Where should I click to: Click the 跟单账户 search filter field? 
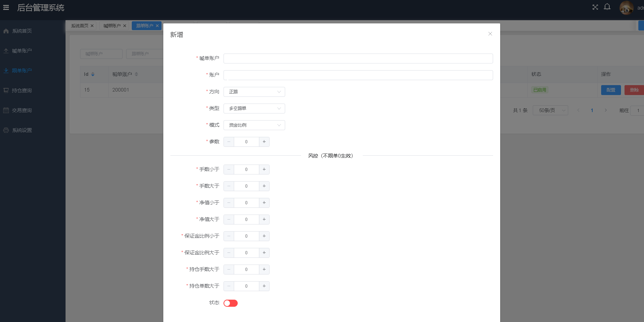[145, 54]
